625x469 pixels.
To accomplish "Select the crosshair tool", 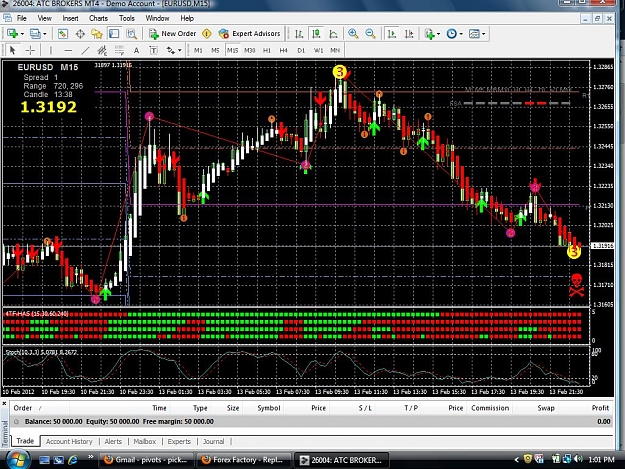I will (30, 51).
